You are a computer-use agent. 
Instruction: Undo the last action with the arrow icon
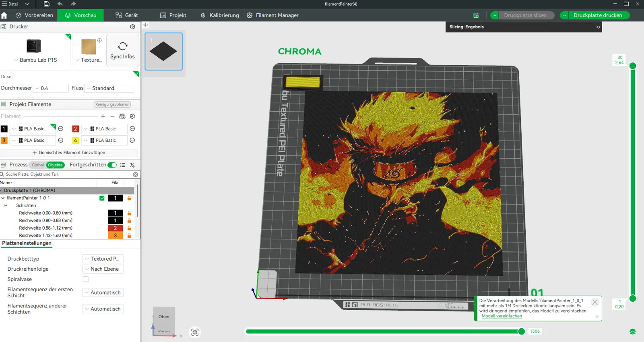tap(60, 4)
